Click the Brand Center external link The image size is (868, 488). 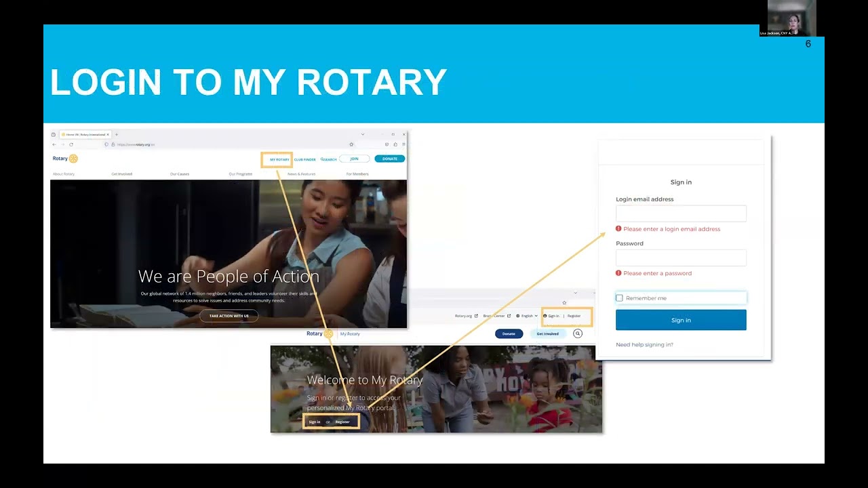[497, 316]
